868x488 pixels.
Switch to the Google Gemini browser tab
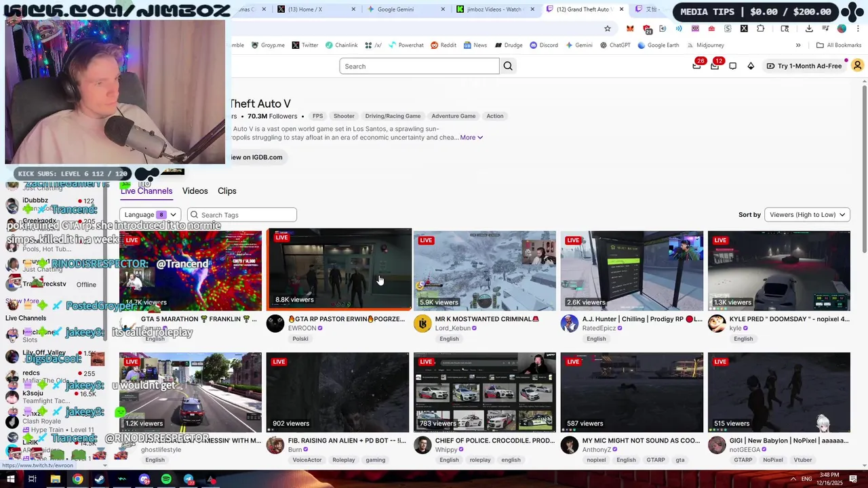(x=404, y=9)
